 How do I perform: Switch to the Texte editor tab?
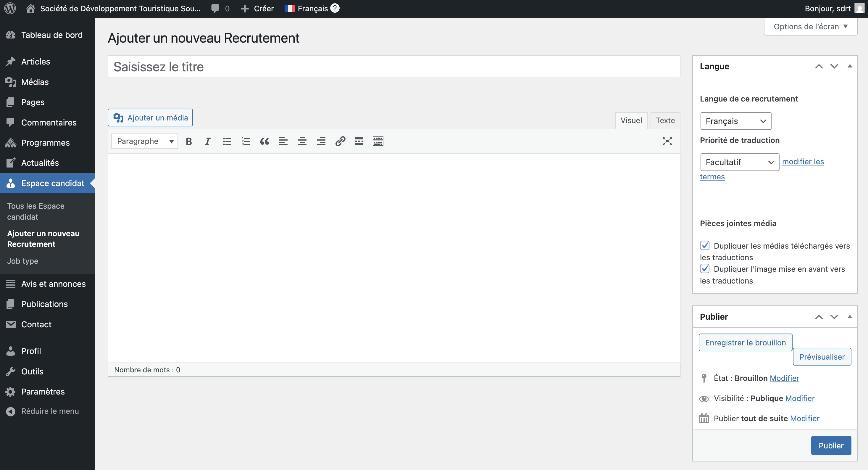coord(665,120)
